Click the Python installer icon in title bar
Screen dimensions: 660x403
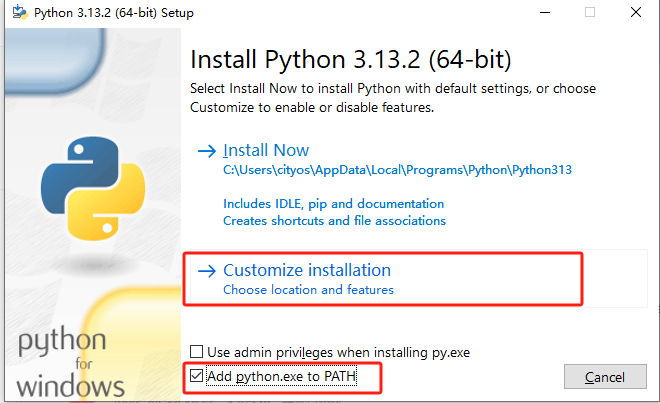coord(20,12)
